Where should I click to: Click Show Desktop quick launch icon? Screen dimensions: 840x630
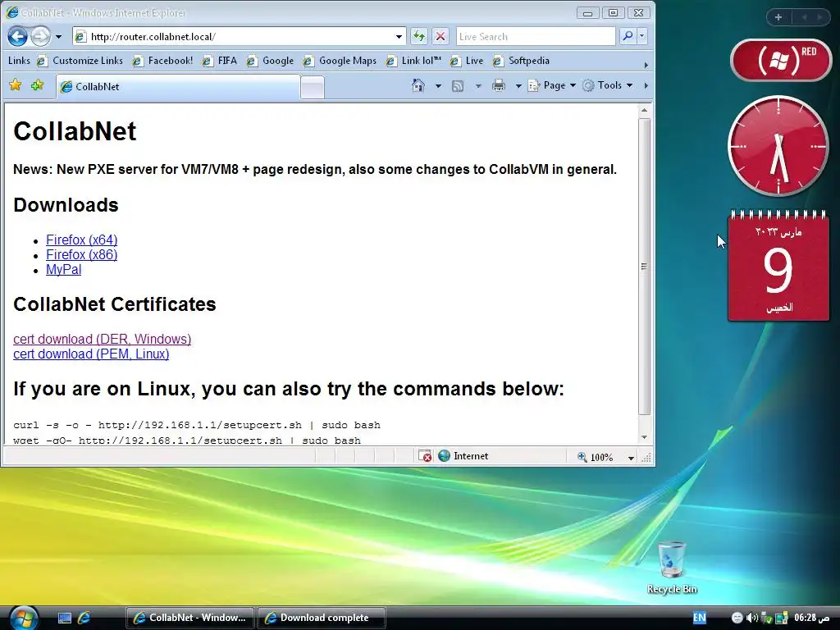pyautogui.click(x=65, y=619)
